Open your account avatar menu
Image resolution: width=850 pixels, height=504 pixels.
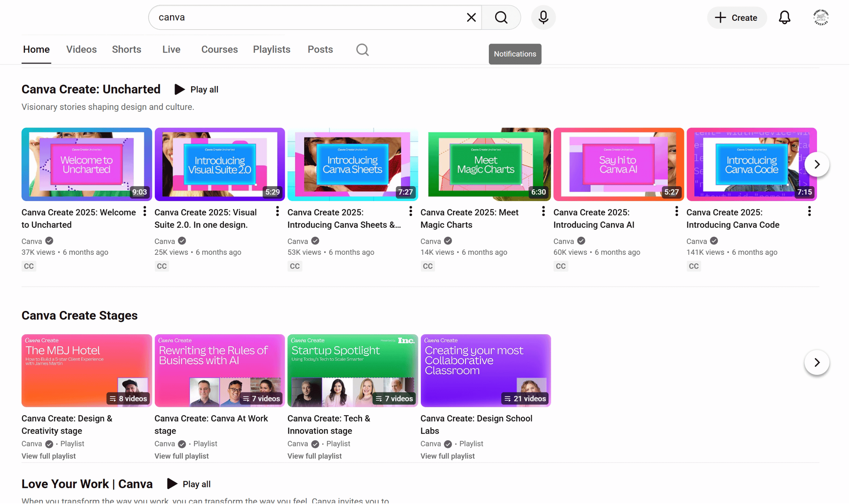pos(821,17)
